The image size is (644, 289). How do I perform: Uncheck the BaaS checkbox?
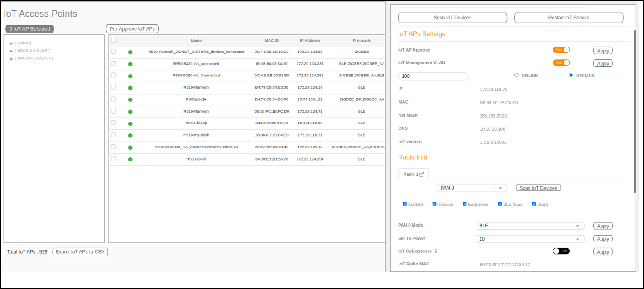click(x=534, y=204)
